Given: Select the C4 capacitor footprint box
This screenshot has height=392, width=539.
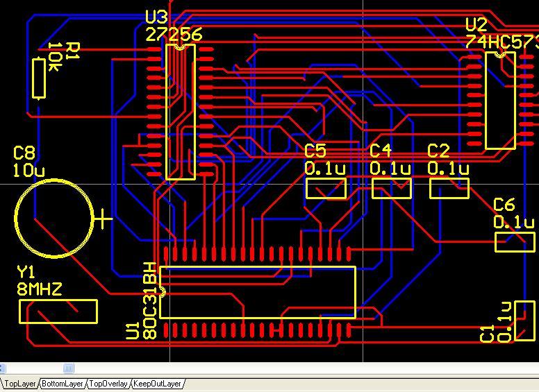Looking at the screenshot, I should (392, 189).
